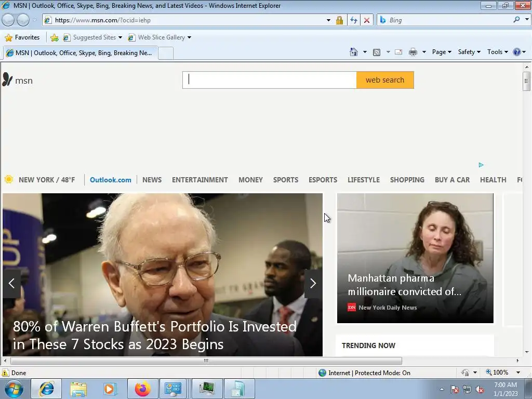Open Internet Explorer from the taskbar

(46, 389)
